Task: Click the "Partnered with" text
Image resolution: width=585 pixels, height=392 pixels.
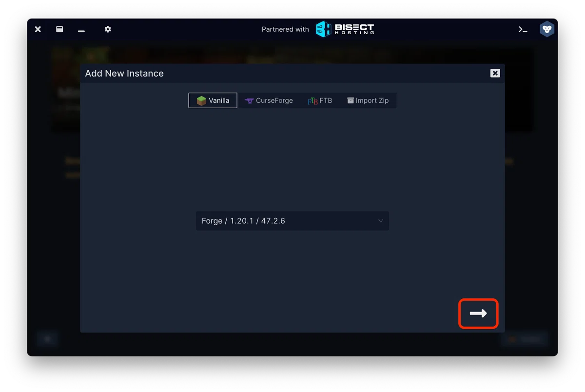Action: click(285, 29)
